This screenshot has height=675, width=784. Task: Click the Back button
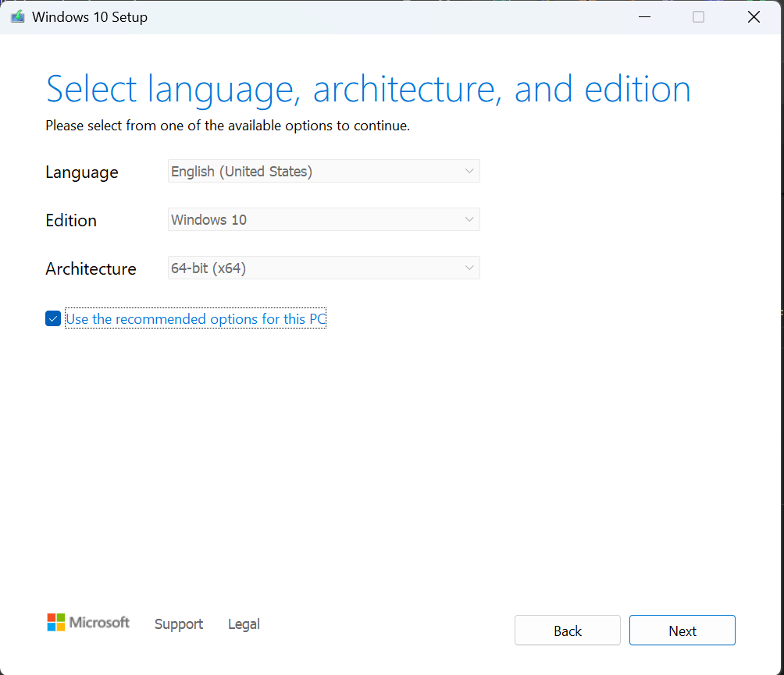[568, 631]
